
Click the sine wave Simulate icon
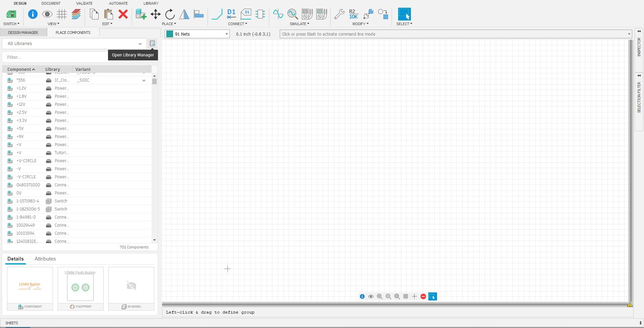[x=278, y=14]
